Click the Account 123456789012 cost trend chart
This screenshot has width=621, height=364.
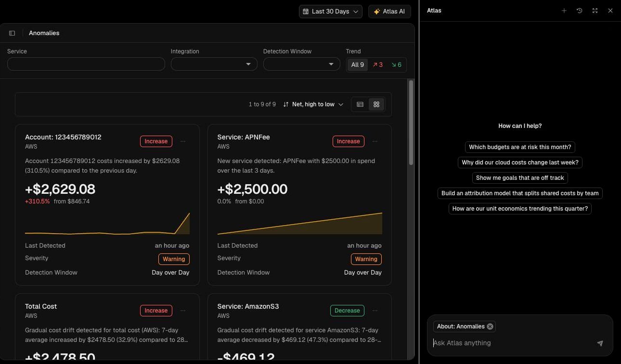[x=107, y=224]
